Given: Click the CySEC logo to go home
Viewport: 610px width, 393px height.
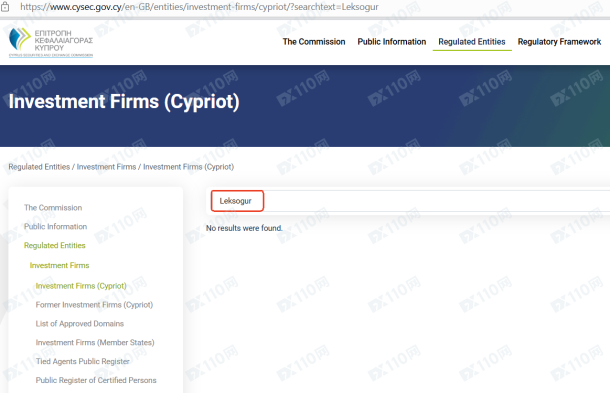Looking at the screenshot, I should click(x=51, y=42).
